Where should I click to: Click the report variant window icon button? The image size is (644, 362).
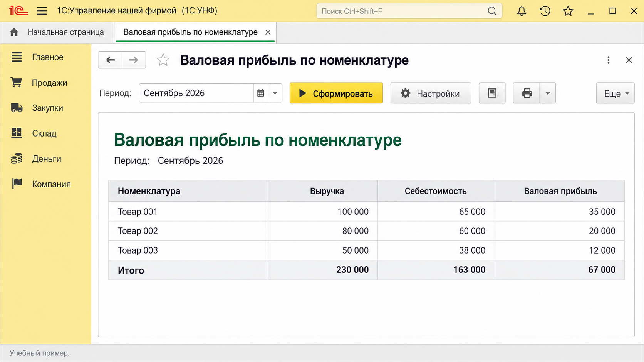[492, 93]
